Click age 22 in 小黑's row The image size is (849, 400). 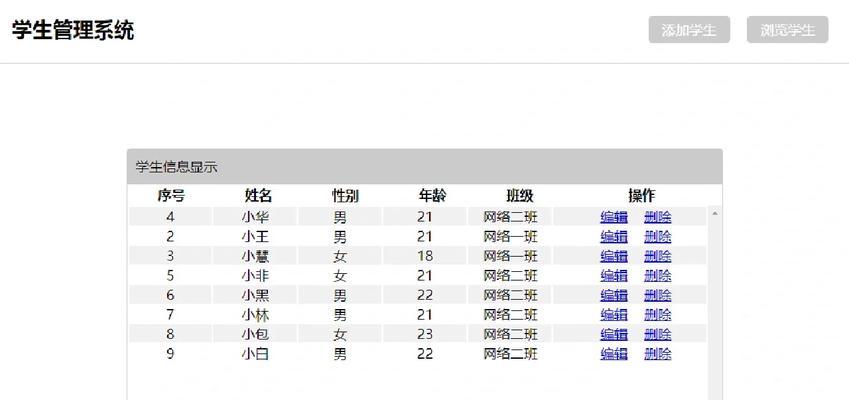tap(425, 295)
